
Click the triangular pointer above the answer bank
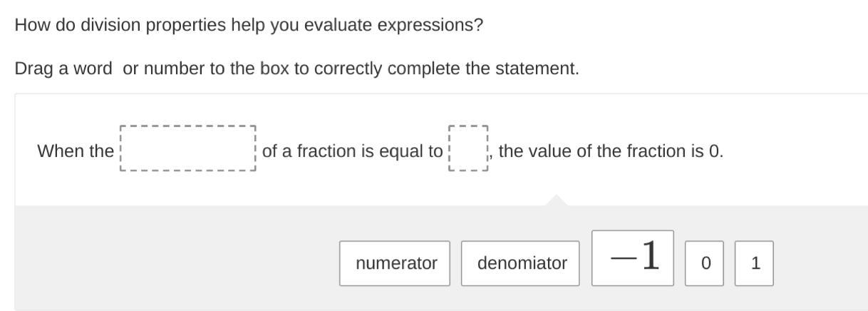[556, 200]
